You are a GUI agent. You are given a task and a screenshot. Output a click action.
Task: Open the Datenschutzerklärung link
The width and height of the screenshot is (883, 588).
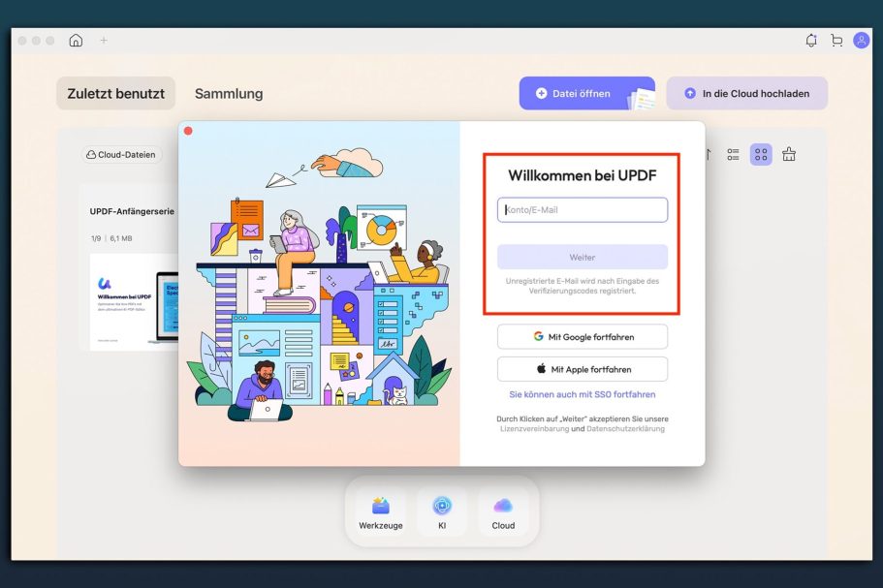click(x=625, y=429)
